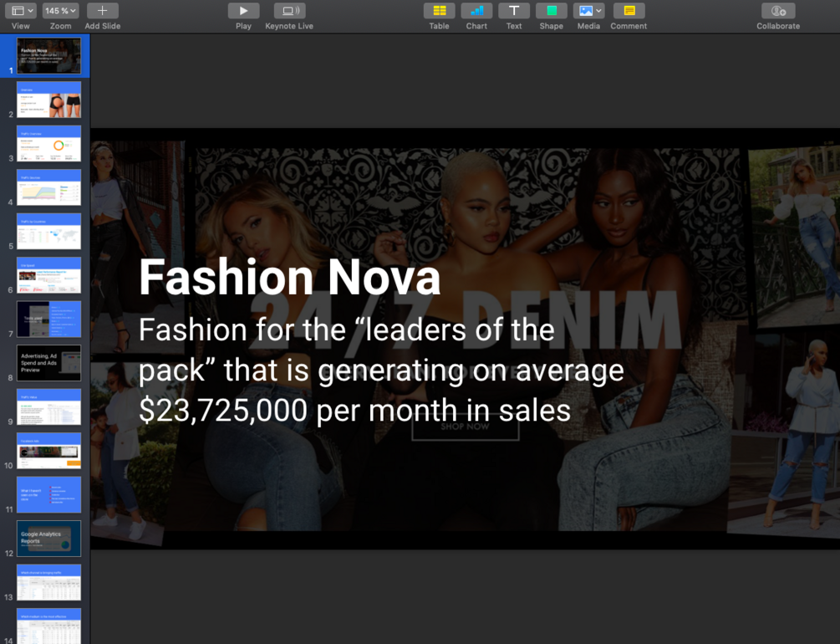Select slide 12 Google Analytics Reports thumbnail
The image size is (840, 644).
point(48,539)
